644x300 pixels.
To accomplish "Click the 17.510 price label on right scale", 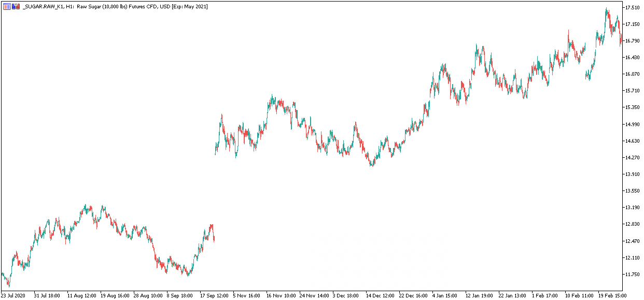I will 633,8.
